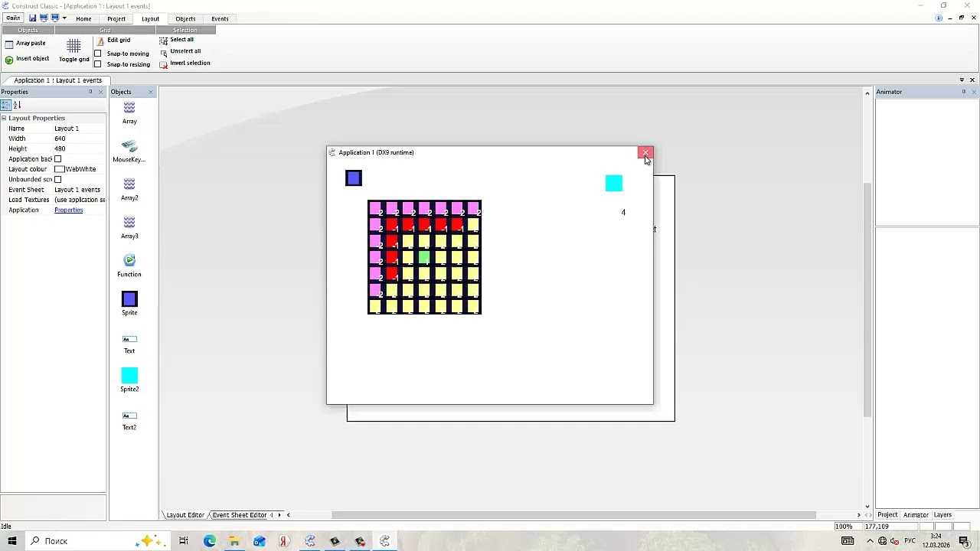Open the Файл application menu button

click(x=13, y=18)
